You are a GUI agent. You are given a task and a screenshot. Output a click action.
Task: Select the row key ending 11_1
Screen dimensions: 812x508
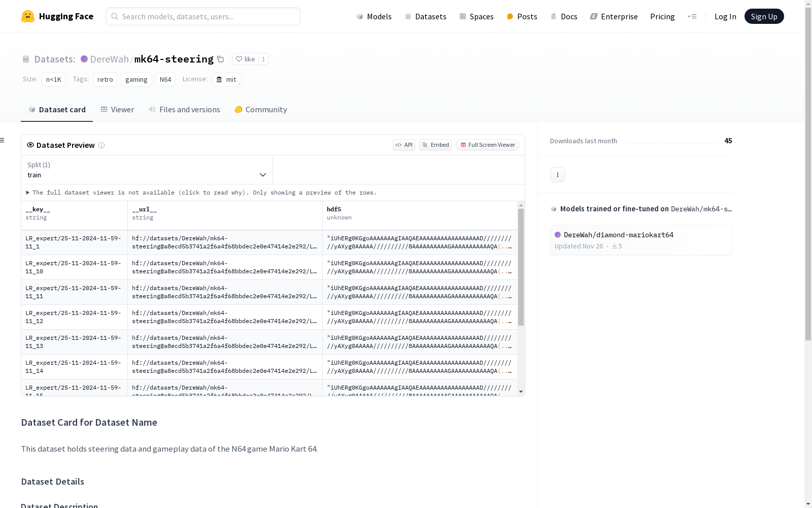point(74,242)
